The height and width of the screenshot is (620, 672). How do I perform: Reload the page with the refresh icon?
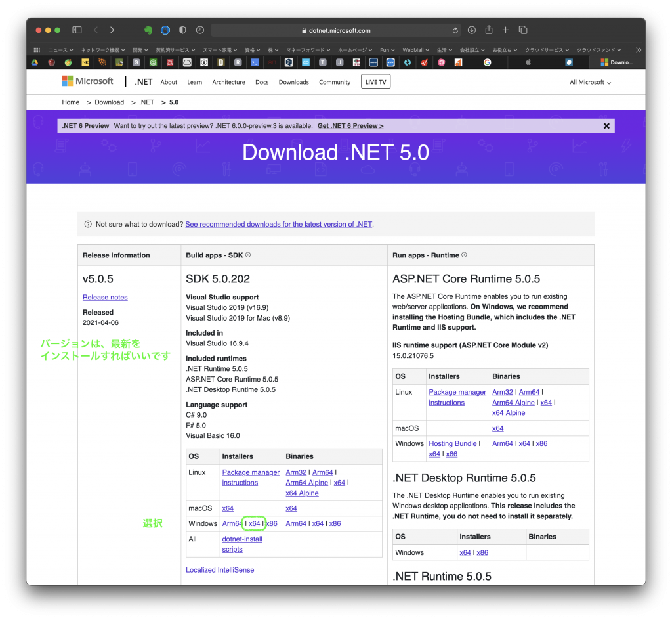point(455,30)
